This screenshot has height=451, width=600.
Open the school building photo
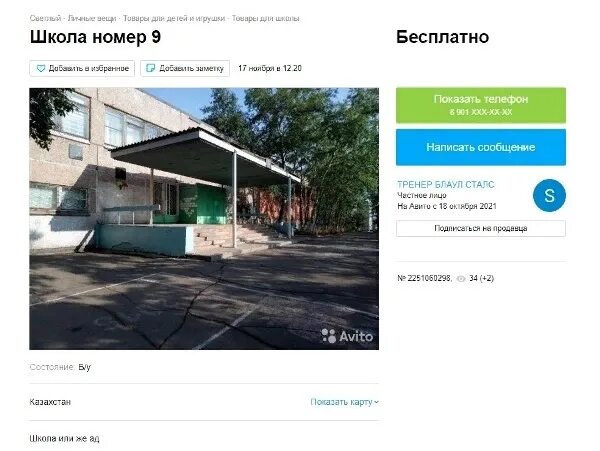click(x=204, y=219)
